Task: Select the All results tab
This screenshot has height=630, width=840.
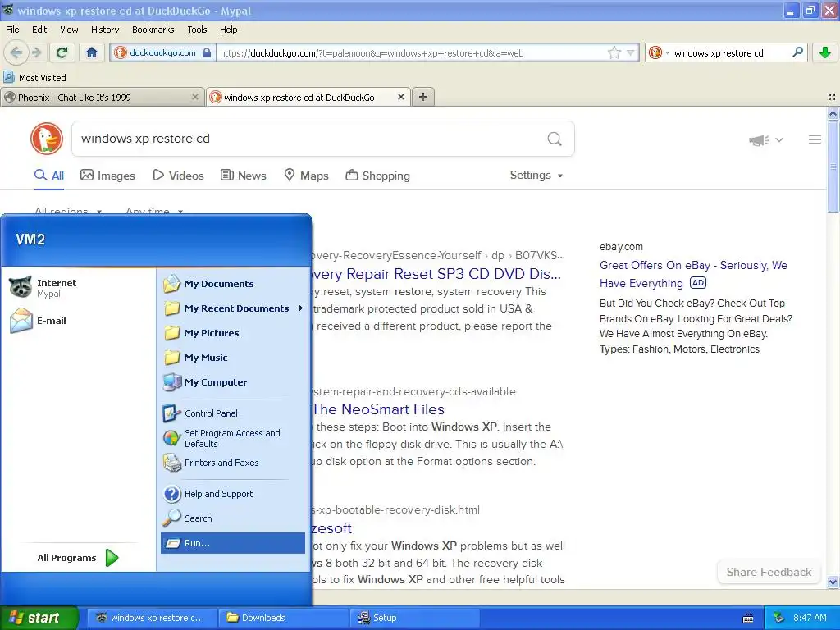Action: (x=49, y=176)
